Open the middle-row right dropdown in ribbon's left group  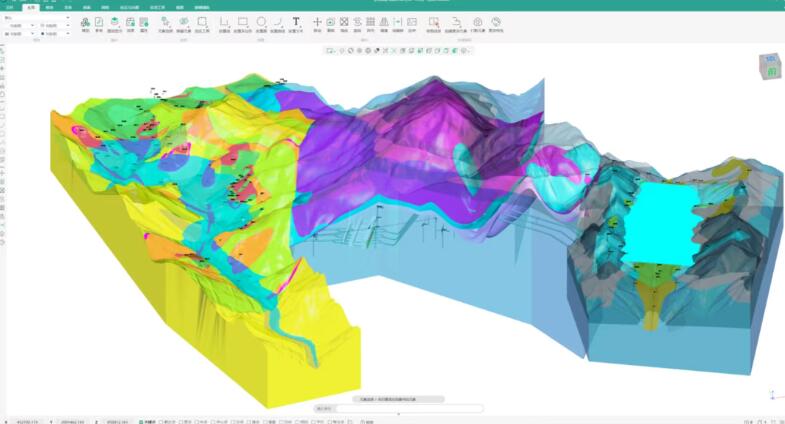(x=54, y=25)
